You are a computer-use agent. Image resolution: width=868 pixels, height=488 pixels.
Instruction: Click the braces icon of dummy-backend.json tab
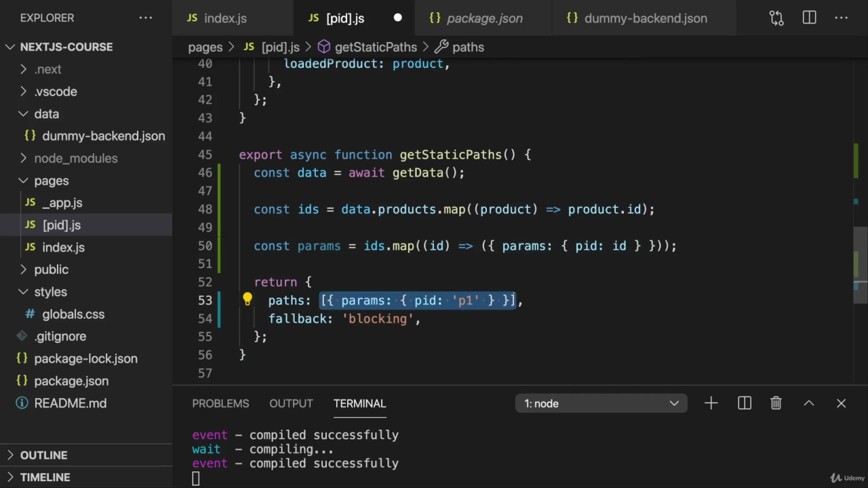[572, 18]
